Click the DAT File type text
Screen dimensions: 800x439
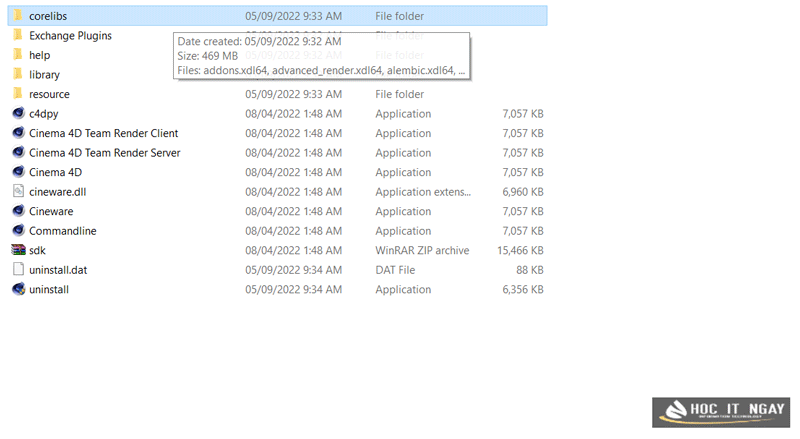[395, 270]
